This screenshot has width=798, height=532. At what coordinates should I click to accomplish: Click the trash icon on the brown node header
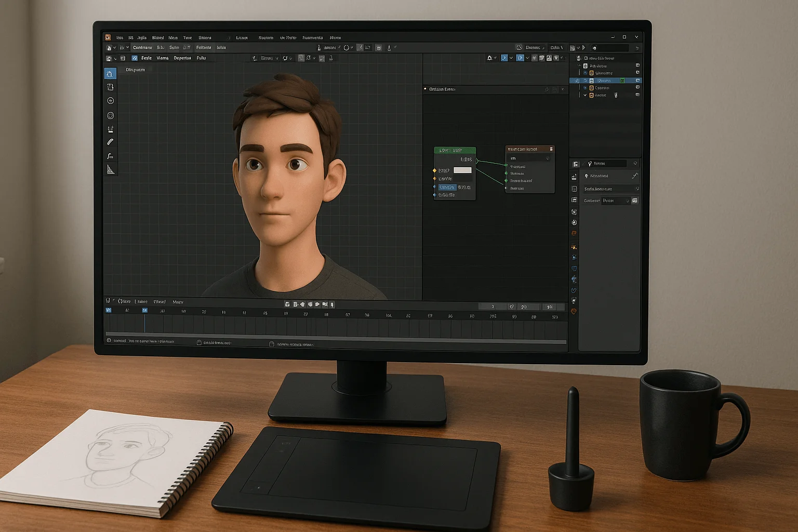click(551, 149)
